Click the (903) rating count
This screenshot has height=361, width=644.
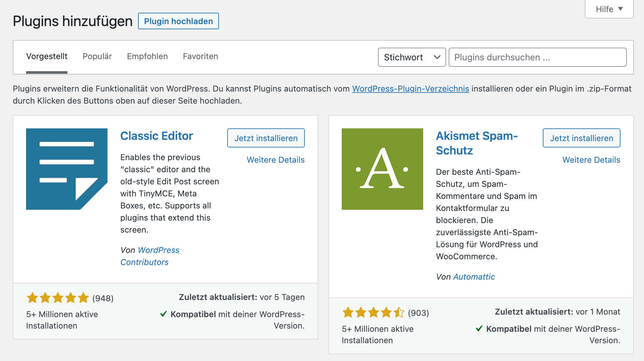pyautogui.click(x=418, y=313)
